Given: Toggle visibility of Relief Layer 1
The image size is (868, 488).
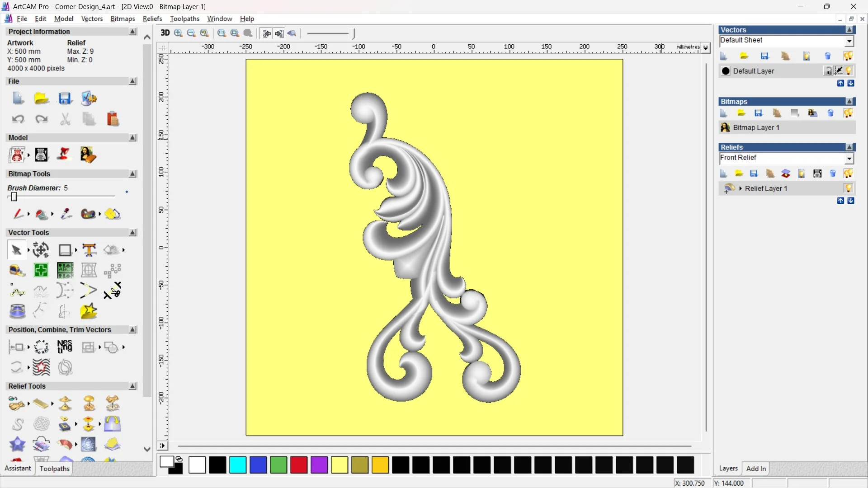Looking at the screenshot, I should tap(849, 188).
